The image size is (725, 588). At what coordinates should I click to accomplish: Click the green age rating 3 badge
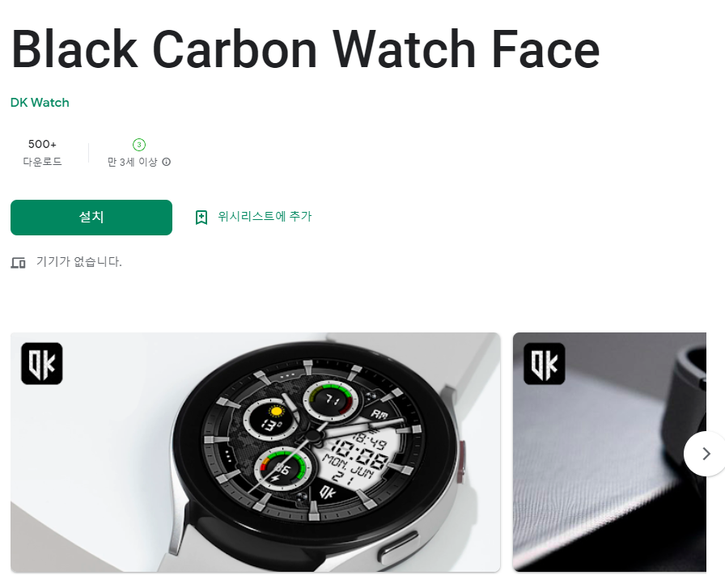pyautogui.click(x=139, y=145)
